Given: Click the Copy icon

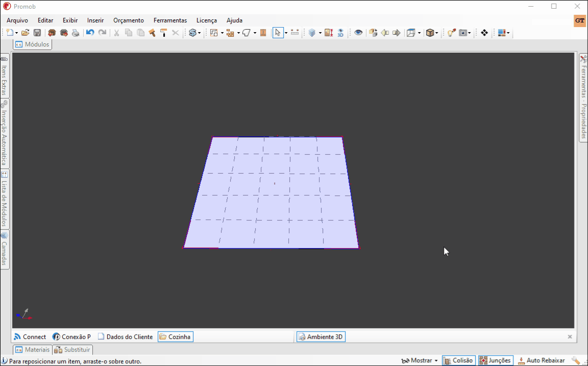Looking at the screenshot, I should [x=129, y=33].
